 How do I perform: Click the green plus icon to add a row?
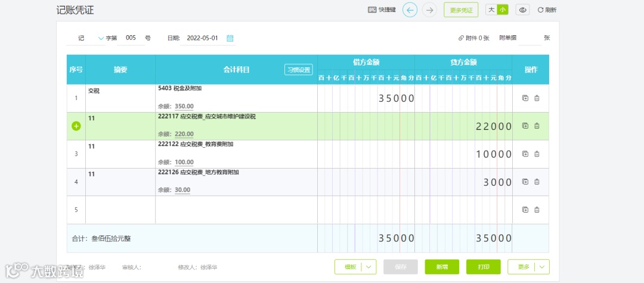pyautogui.click(x=76, y=126)
